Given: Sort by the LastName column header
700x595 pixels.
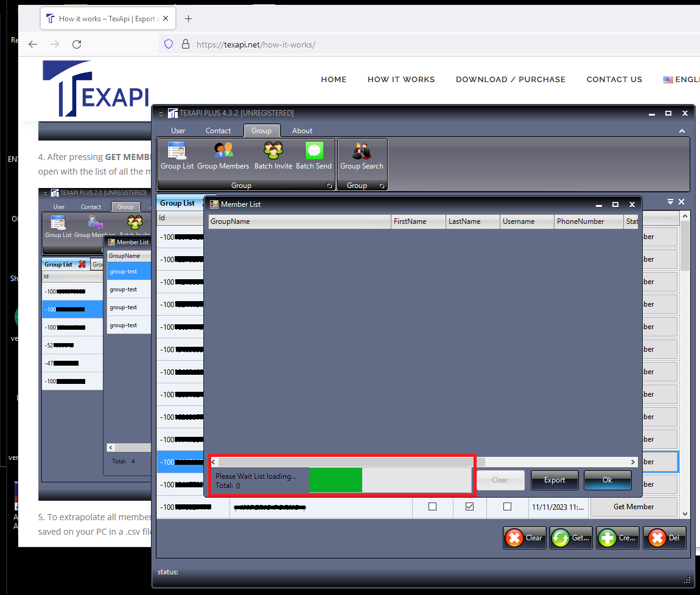Looking at the screenshot, I should (473, 221).
